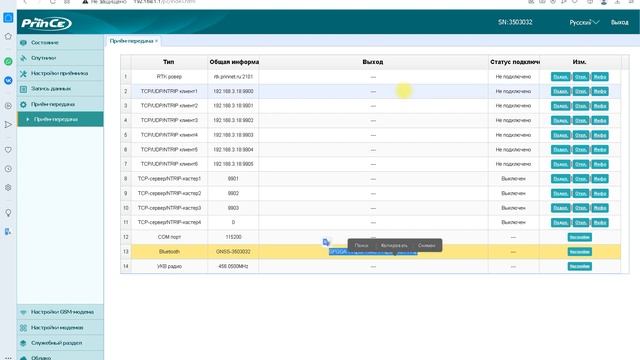Click Откл. for TCP-сервер/NTRIP-кастер3 row
This screenshot has height=360, width=640.
click(x=580, y=208)
